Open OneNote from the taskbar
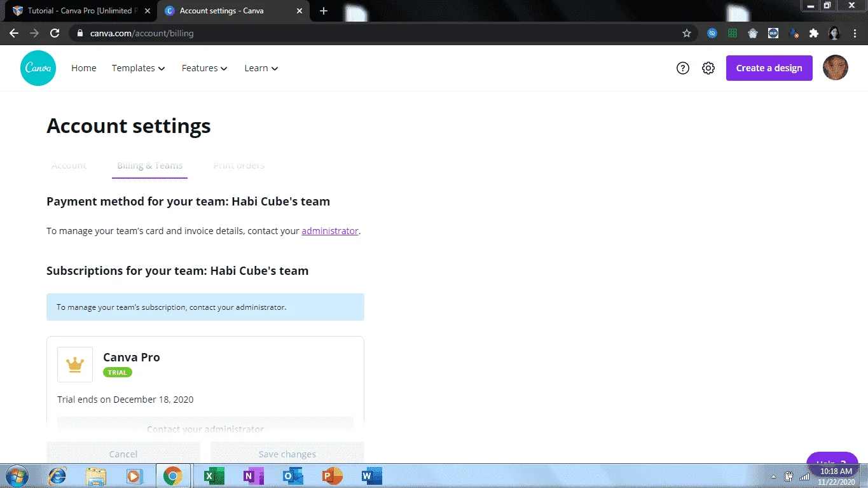Viewport: 868px width, 488px height. tap(253, 475)
